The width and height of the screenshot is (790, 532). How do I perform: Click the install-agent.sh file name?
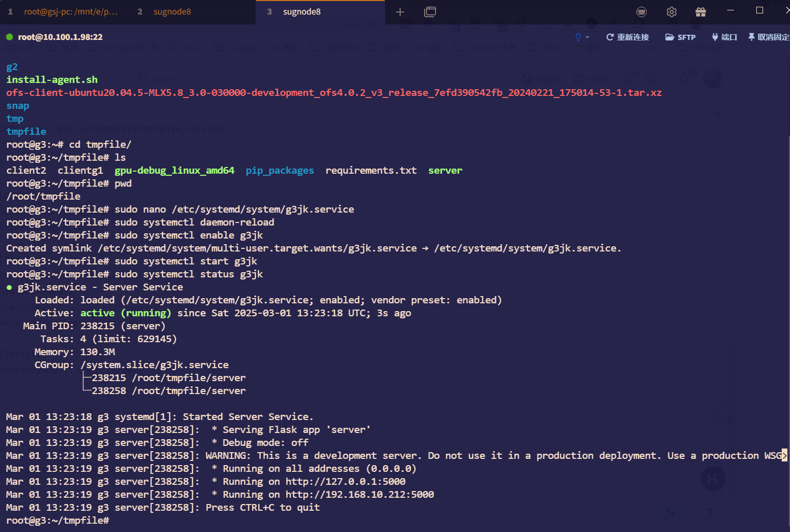click(52, 79)
